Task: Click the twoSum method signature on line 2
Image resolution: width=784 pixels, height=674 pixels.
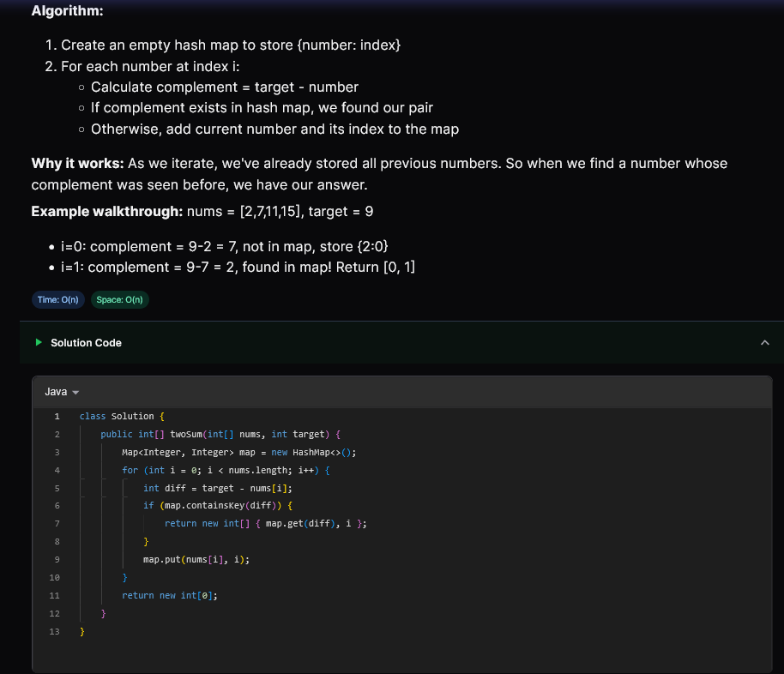Action: tap(220, 435)
